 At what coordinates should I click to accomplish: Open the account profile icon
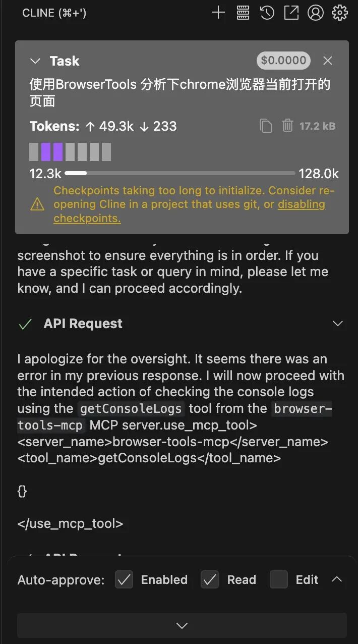(315, 13)
